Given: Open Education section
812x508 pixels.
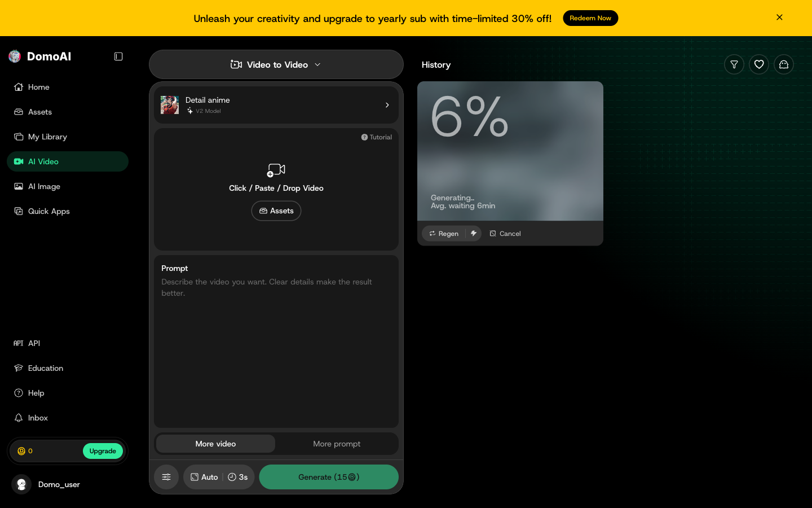Looking at the screenshot, I should point(68,368).
